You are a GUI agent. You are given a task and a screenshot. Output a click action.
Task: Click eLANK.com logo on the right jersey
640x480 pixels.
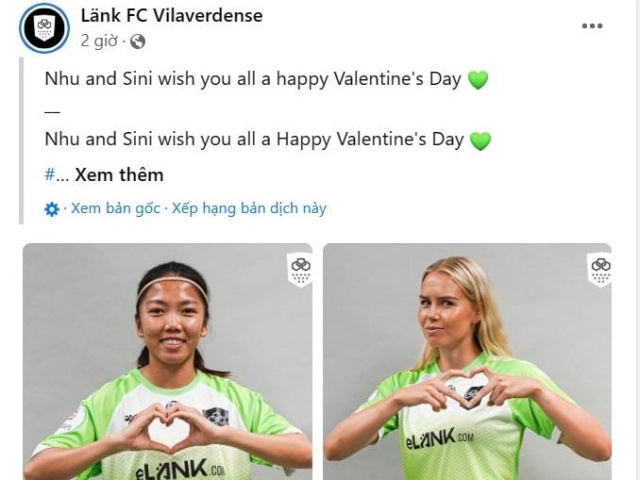440,439
